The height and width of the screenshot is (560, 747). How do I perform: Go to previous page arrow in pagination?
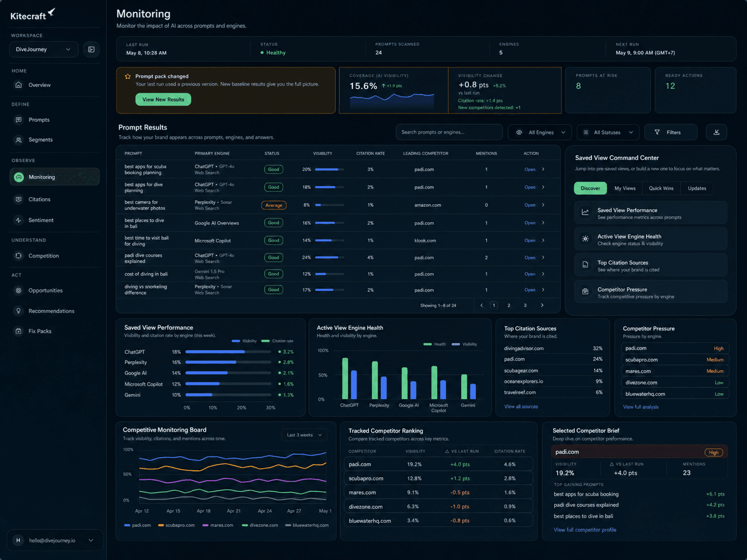pyautogui.click(x=482, y=305)
